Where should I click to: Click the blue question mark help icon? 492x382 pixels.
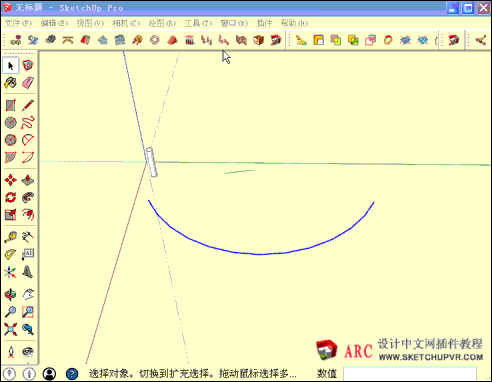72,374
